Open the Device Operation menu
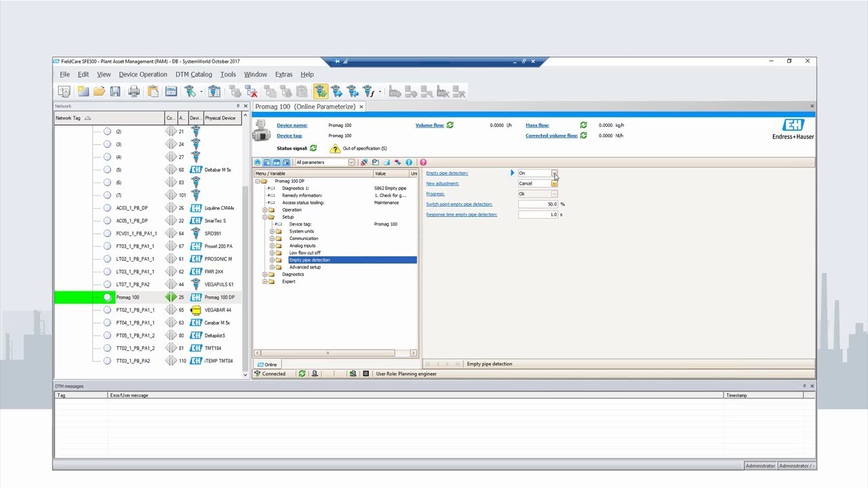 (x=143, y=75)
